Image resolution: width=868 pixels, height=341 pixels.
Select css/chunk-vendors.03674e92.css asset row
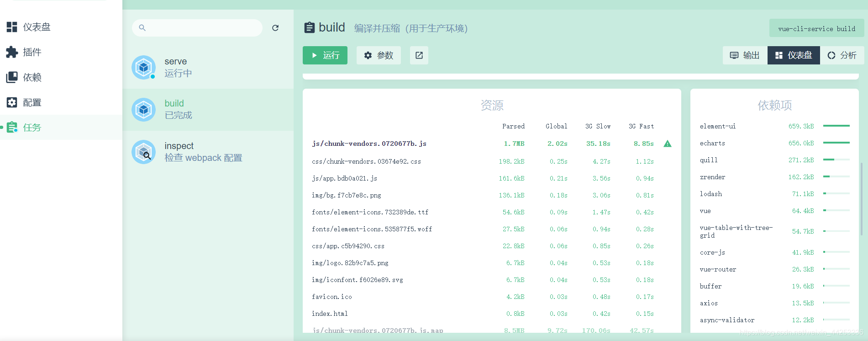point(492,161)
